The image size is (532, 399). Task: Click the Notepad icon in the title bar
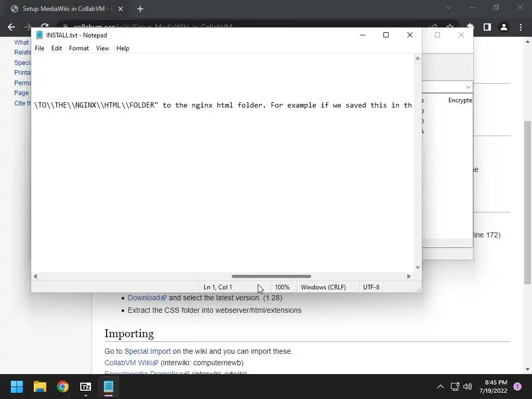pos(39,35)
